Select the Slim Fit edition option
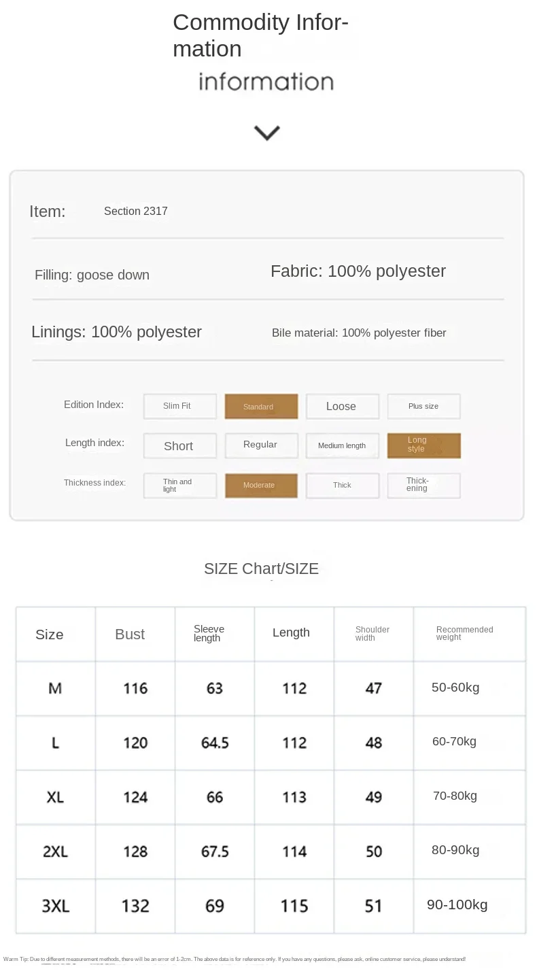 pos(180,406)
